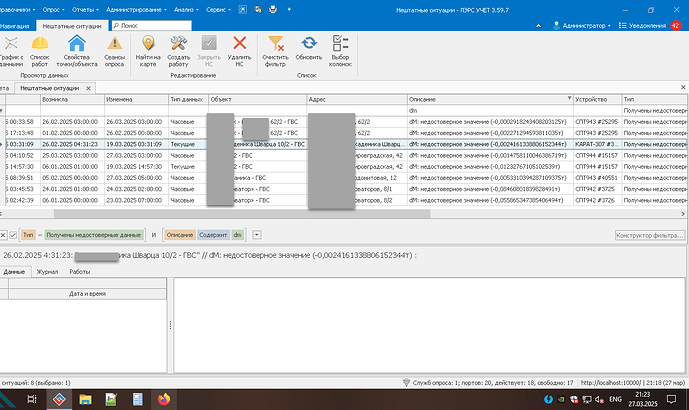Image resolution: width=689 pixels, height=410 pixels.
Task: Close the 'Нештатные ситуации' document tab
Action: pos(88,88)
